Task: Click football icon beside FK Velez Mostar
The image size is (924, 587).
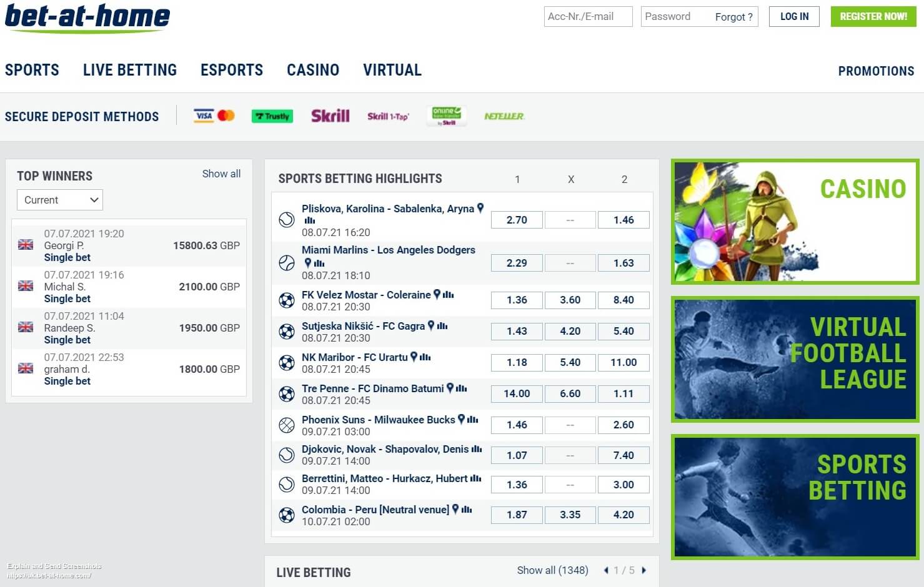Action: click(x=287, y=300)
